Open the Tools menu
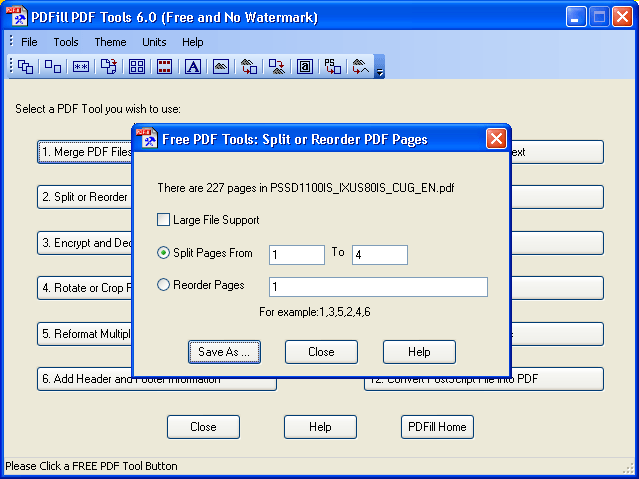The image size is (639, 479). (x=66, y=42)
